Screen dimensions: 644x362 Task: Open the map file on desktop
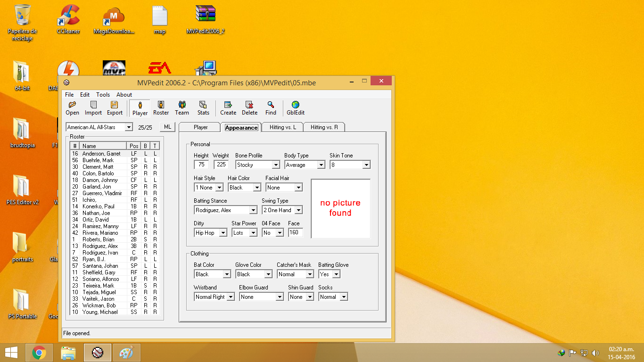pos(160,19)
